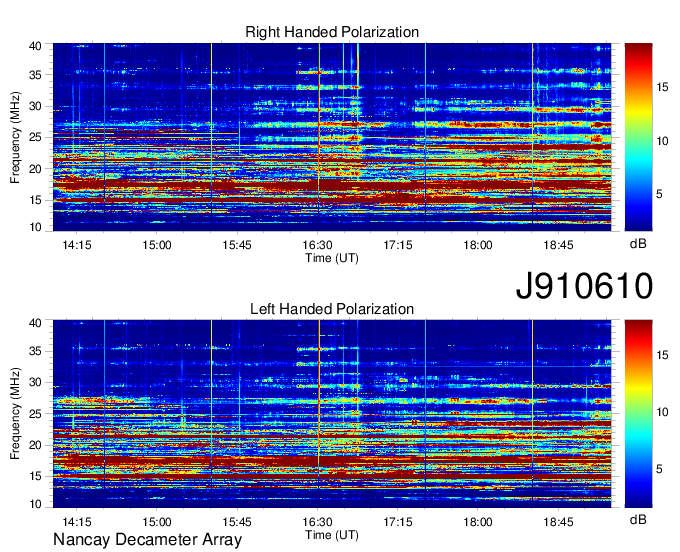Click the 15:00 time tick on the top plot
This screenshot has height=552, width=680.
pos(157,245)
